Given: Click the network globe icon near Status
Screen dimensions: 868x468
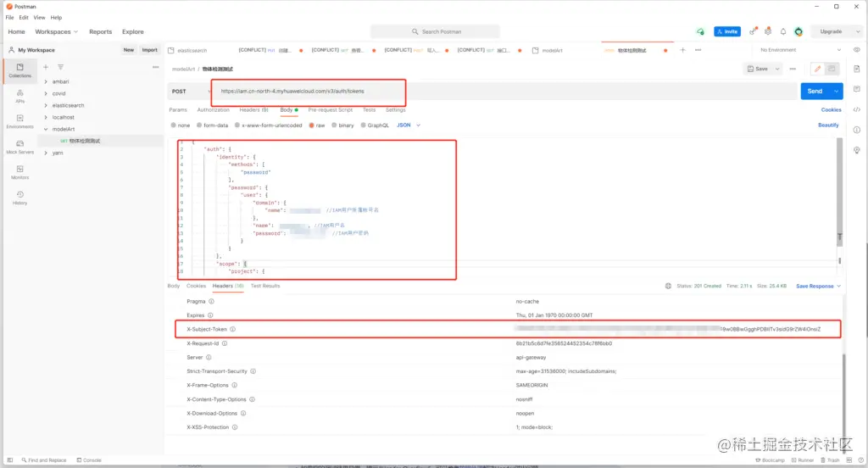Looking at the screenshot, I should [668, 286].
